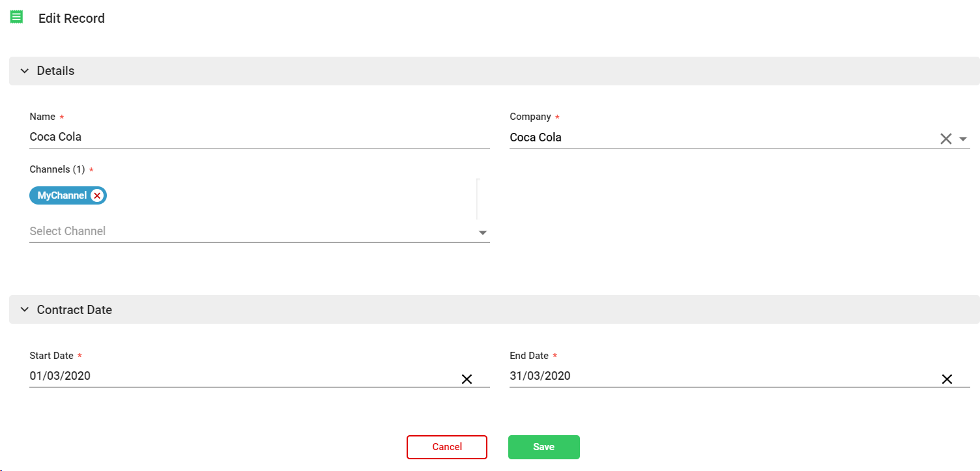Click inside the Select Channel field
The height and width of the screenshot is (471, 980).
point(248,231)
